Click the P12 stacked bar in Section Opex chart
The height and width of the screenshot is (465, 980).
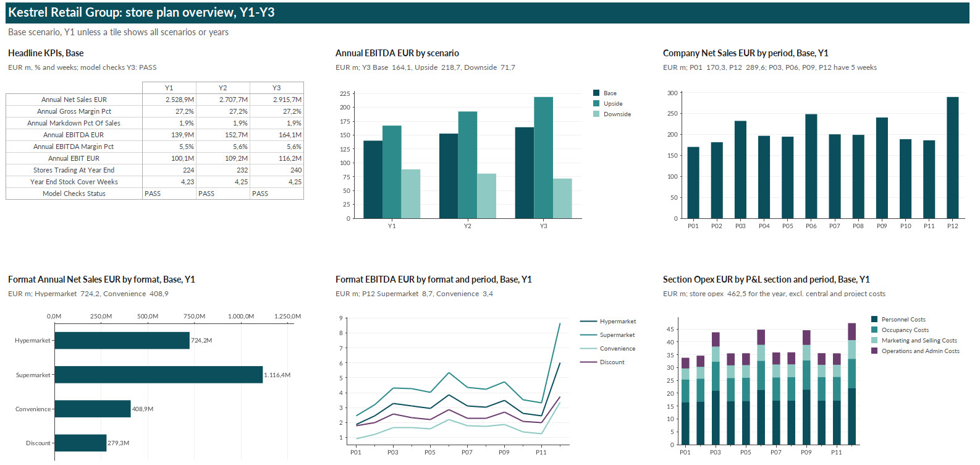pos(852,384)
